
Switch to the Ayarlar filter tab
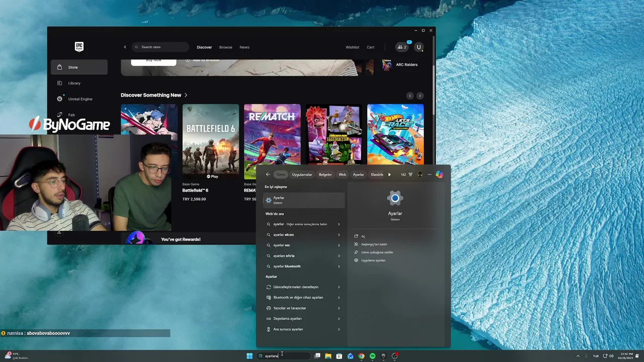(358, 174)
